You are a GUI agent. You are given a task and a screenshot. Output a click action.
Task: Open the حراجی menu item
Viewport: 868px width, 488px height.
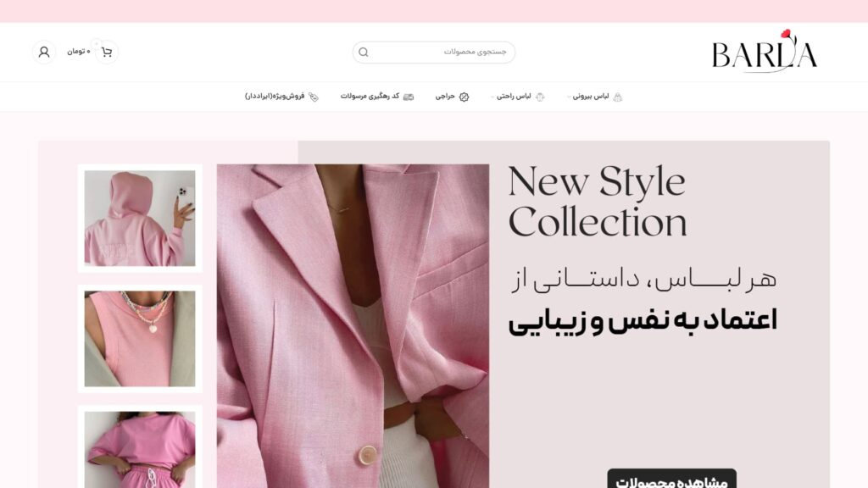[445, 97]
